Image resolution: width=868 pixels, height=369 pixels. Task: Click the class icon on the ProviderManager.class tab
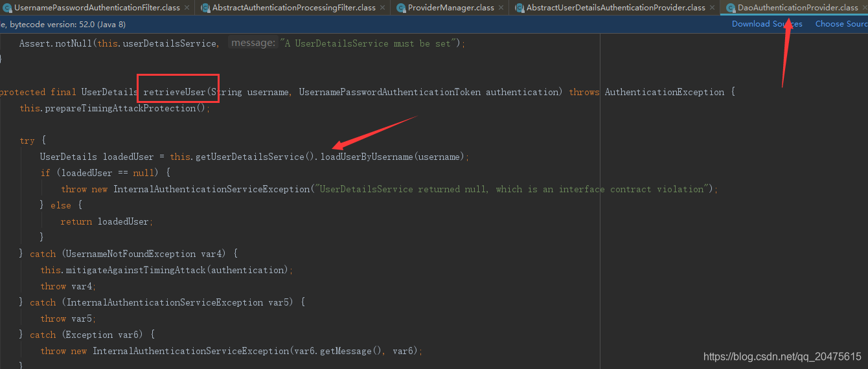pos(401,8)
